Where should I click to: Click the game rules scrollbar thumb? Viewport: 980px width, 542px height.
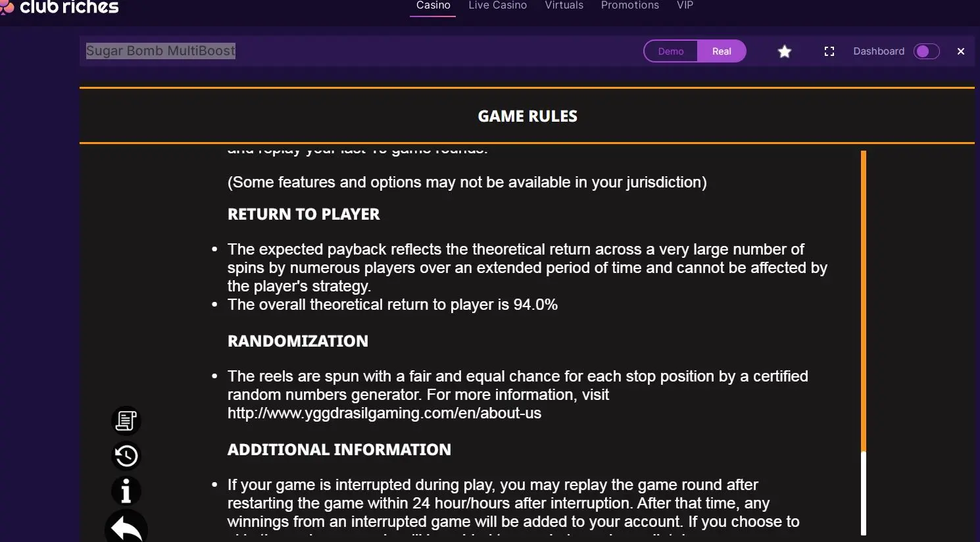tap(864, 301)
